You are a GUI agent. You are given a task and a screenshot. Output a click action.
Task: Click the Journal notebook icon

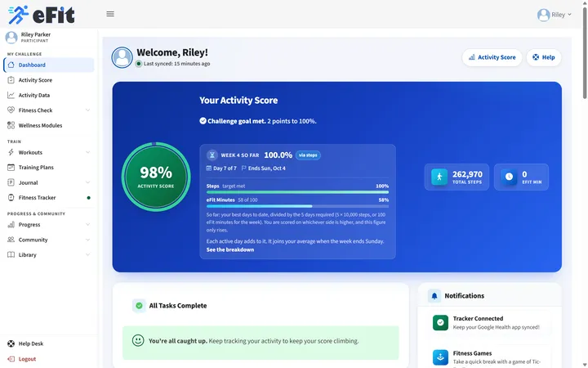click(11, 182)
